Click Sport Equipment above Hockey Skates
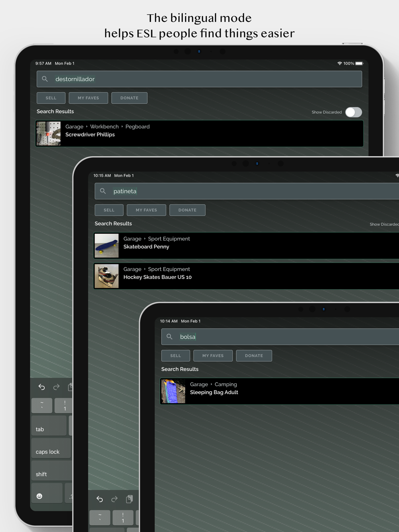 [169, 269]
